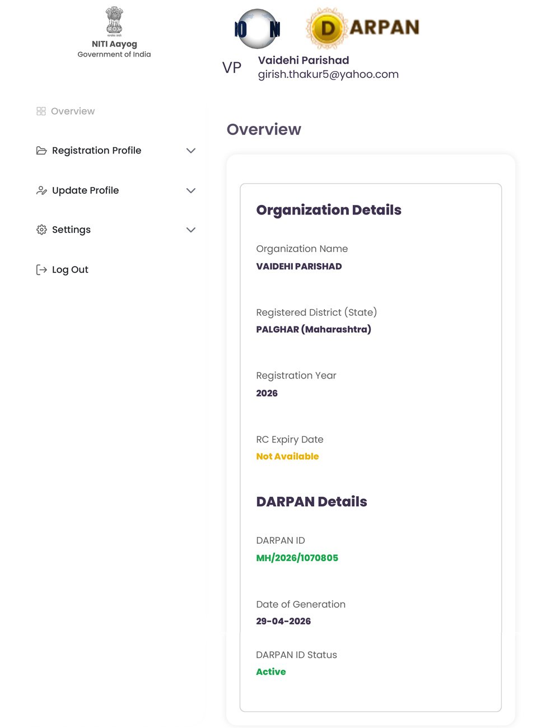Image resolution: width=560 pixels, height=728 pixels.
Task: Click the Registration Profile folder icon
Action: (41, 151)
